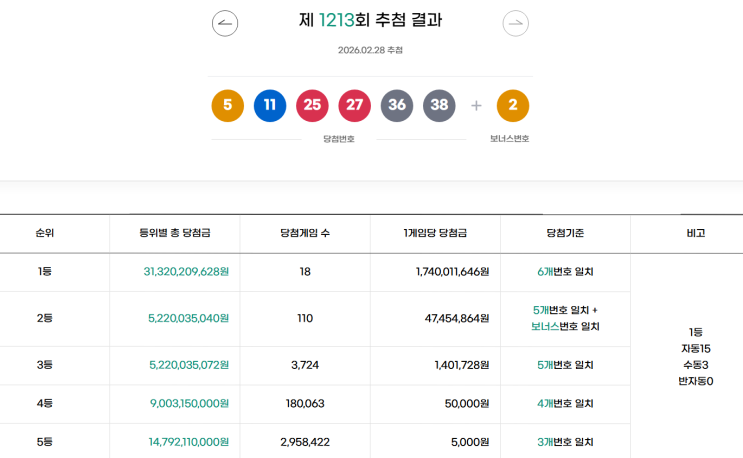Viewport: 743px width, 458px height.
Task: Click the gray ball number 38
Action: pos(439,105)
